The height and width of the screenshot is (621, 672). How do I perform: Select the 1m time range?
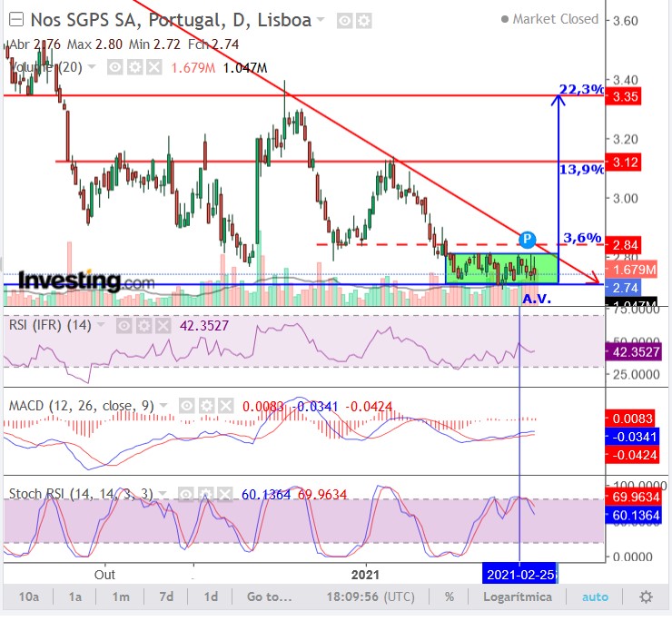121,596
